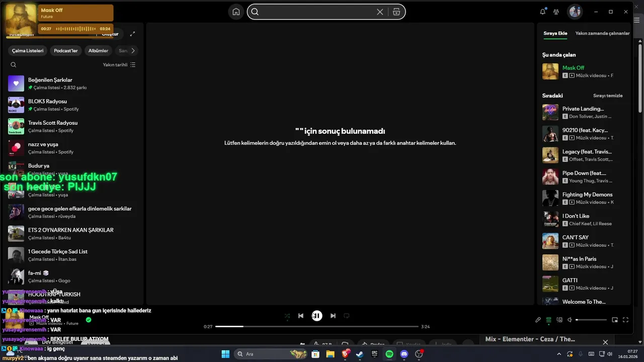
Task: Open nazz ve yuşa playlist
Action: pyautogui.click(x=72, y=148)
